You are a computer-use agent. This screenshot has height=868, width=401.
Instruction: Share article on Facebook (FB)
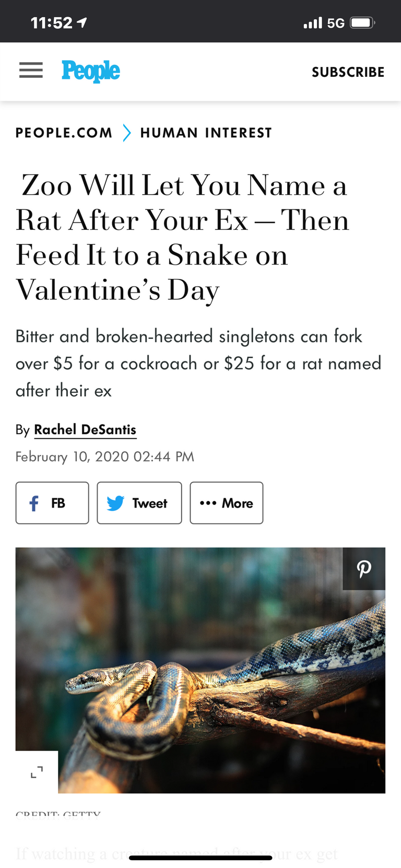pyautogui.click(x=52, y=503)
